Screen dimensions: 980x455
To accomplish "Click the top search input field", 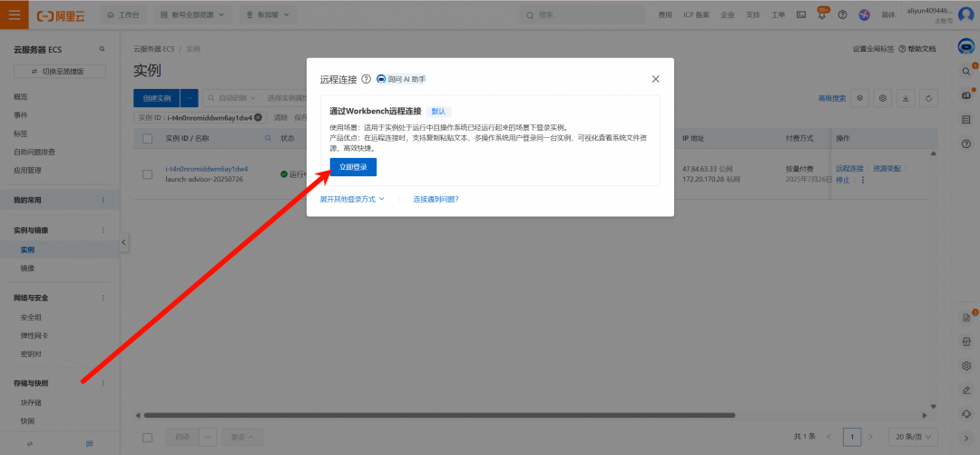I will tap(583, 15).
